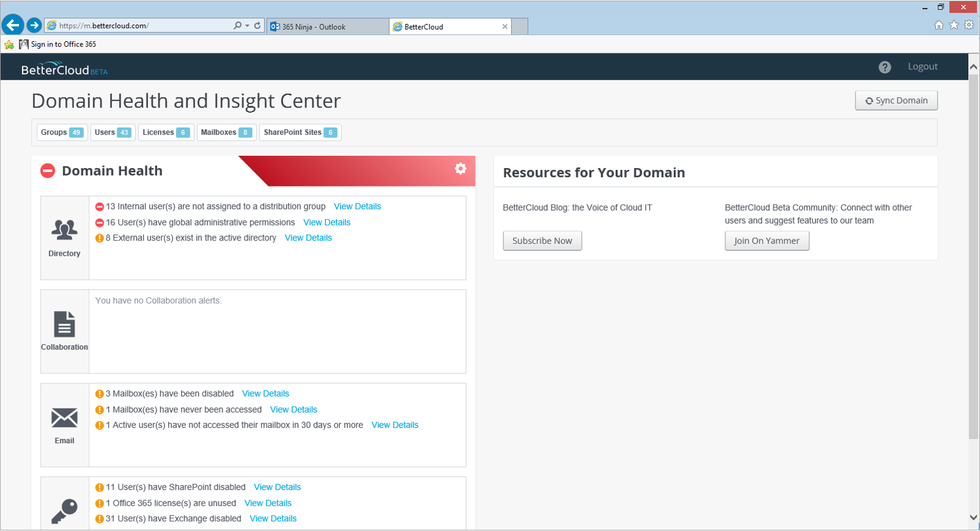Click the page scrollbar up arrow
980x531 pixels.
click(x=973, y=67)
